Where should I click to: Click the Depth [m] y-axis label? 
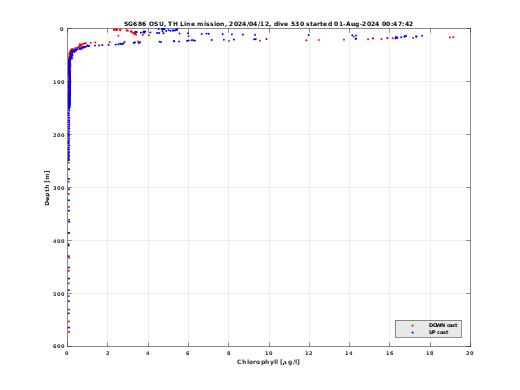[47, 188]
